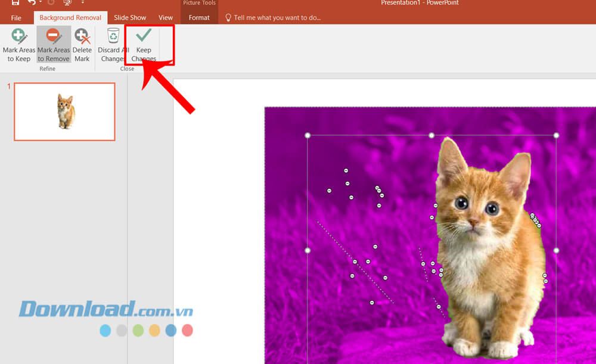The image size is (596, 364).
Task: Click the Undo arrow in quick access toolbar
Action: (x=32, y=2)
